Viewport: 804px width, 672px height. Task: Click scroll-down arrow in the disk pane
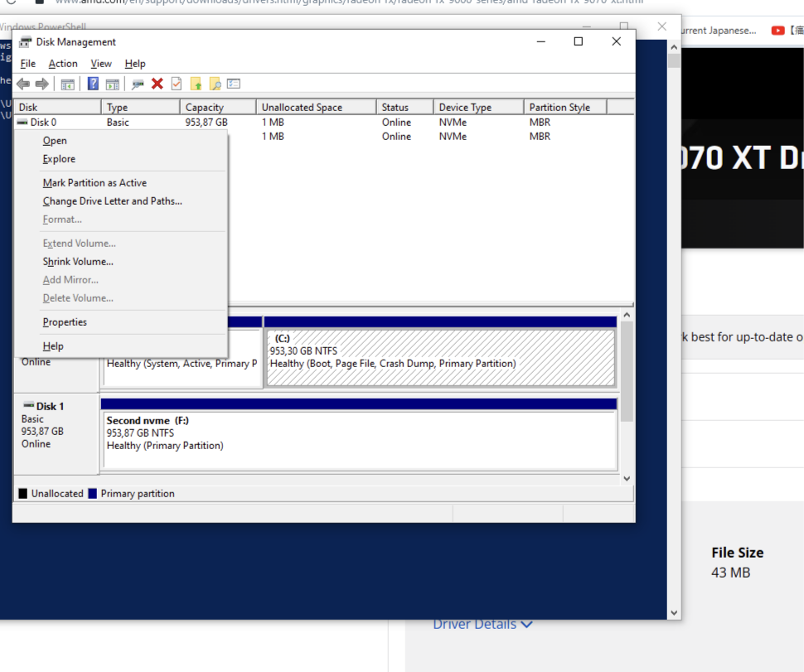[x=627, y=478]
